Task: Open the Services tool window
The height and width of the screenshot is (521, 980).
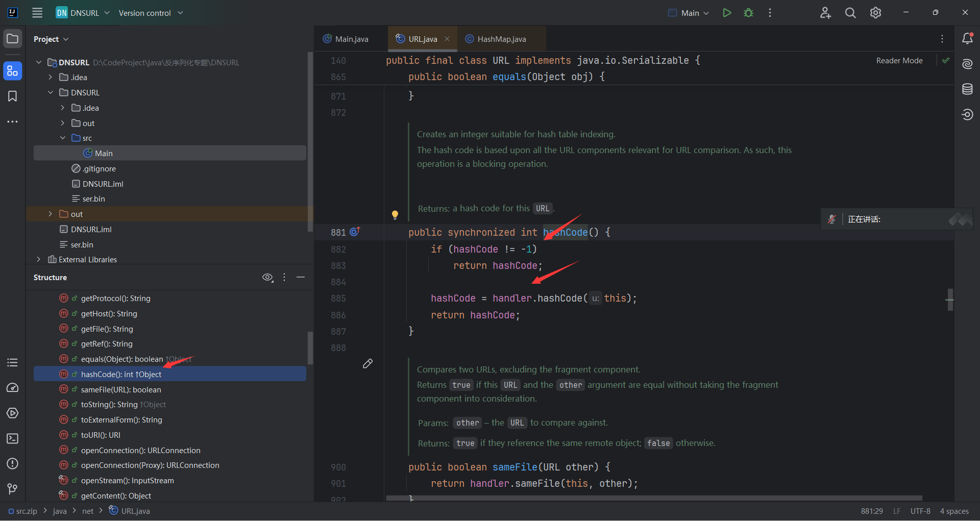Action: pyautogui.click(x=13, y=413)
